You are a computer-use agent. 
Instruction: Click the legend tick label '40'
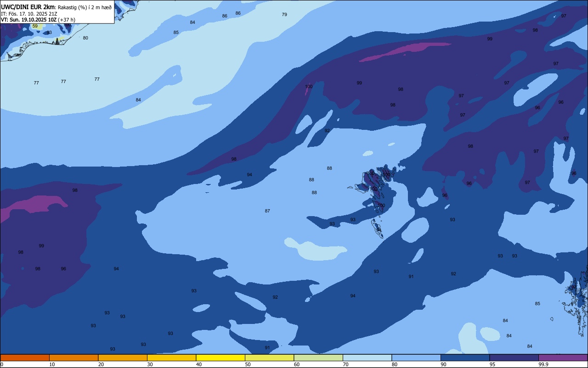point(199,364)
